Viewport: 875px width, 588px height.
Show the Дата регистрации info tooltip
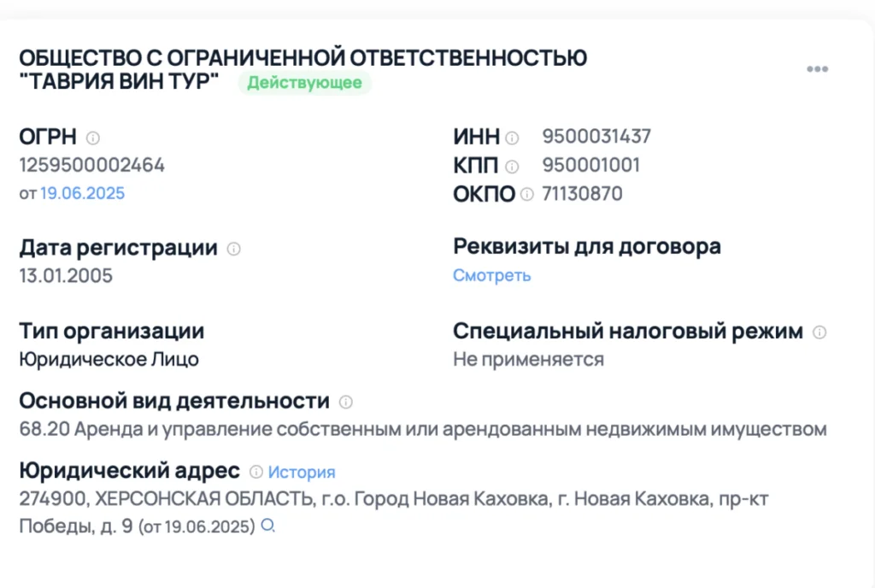tap(233, 249)
